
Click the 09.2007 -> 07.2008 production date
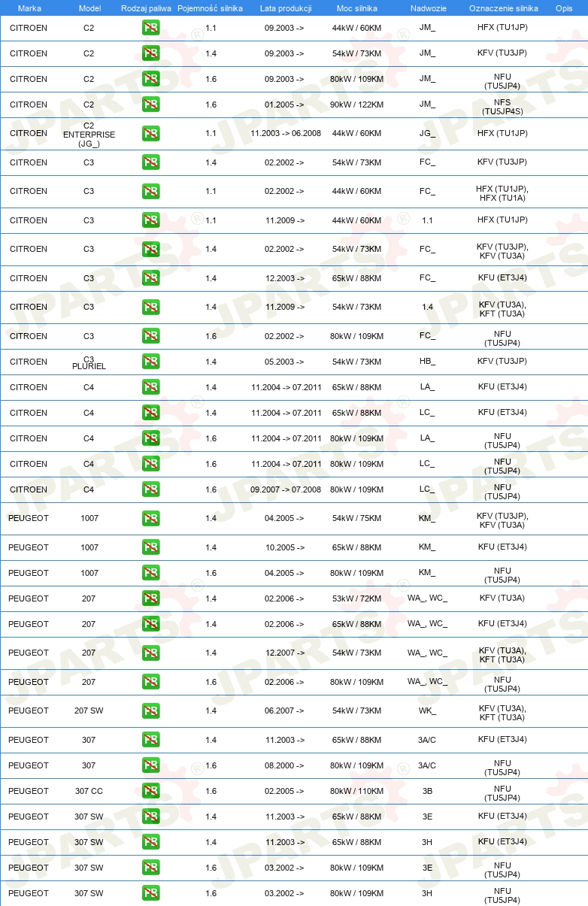286,489
